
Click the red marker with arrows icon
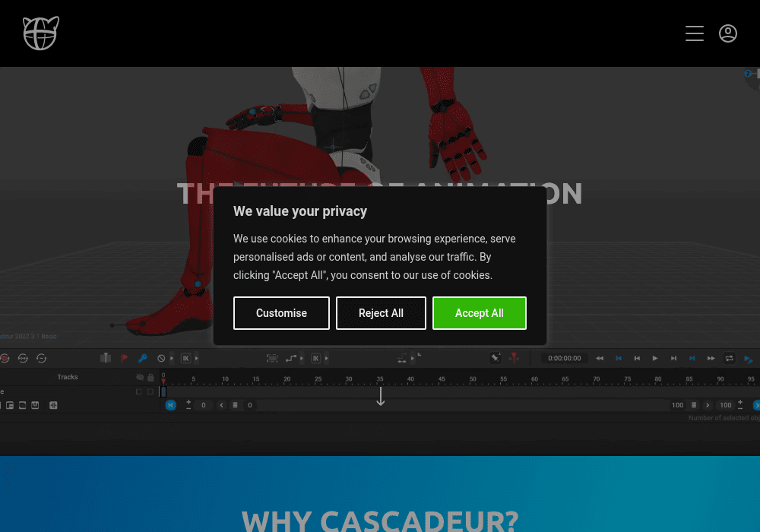(514, 358)
